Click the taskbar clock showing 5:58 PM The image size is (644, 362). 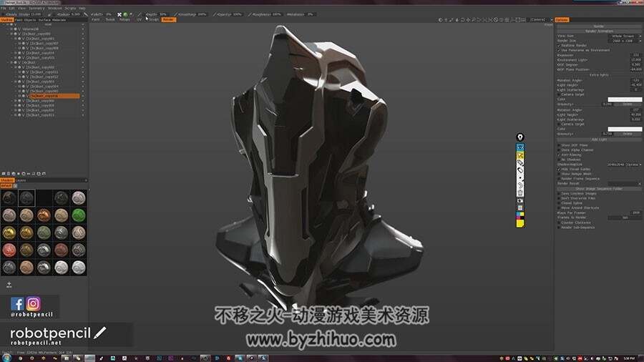point(629,358)
